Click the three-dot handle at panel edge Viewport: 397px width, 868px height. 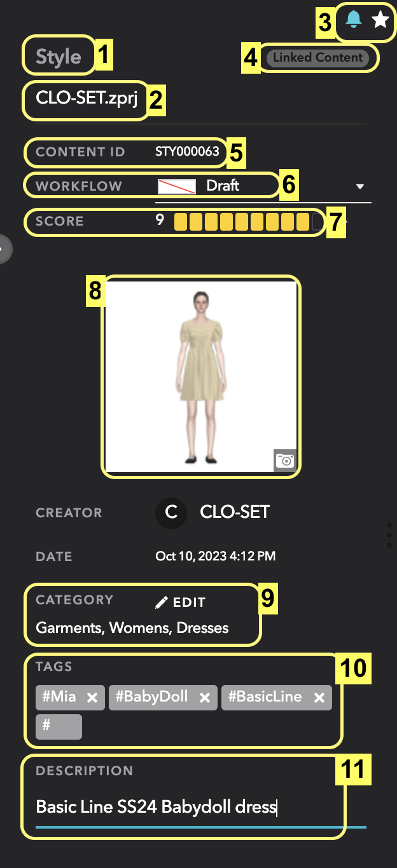pos(389,535)
